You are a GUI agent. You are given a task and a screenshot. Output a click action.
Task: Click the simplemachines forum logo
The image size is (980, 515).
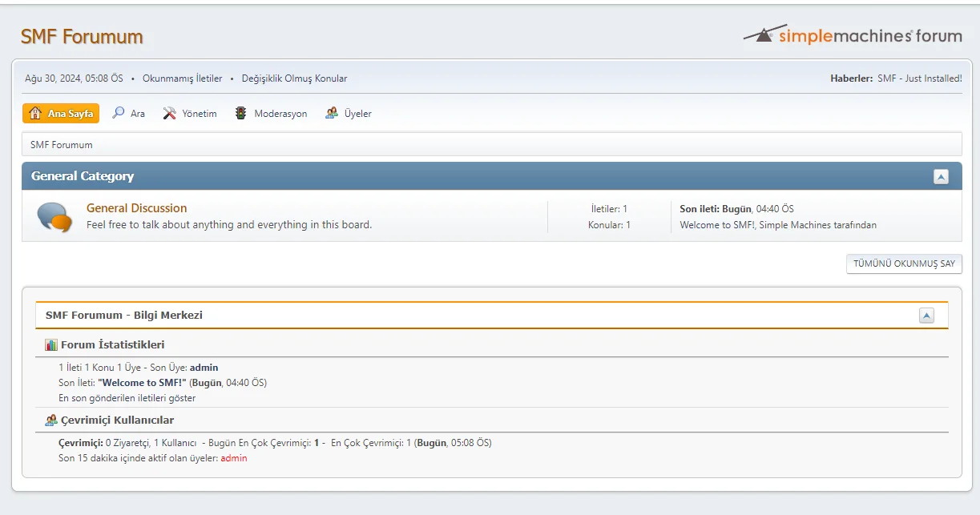(x=853, y=35)
